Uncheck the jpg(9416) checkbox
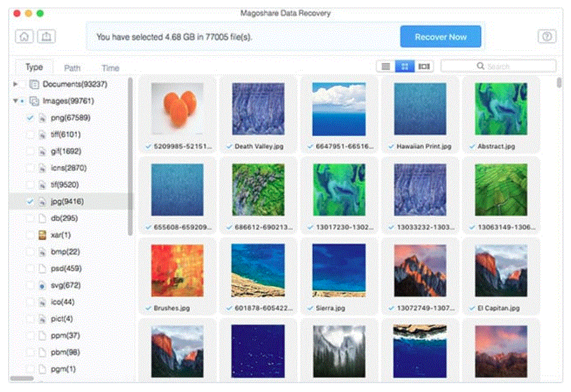This screenshot has width=571, height=392. pos(31,201)
